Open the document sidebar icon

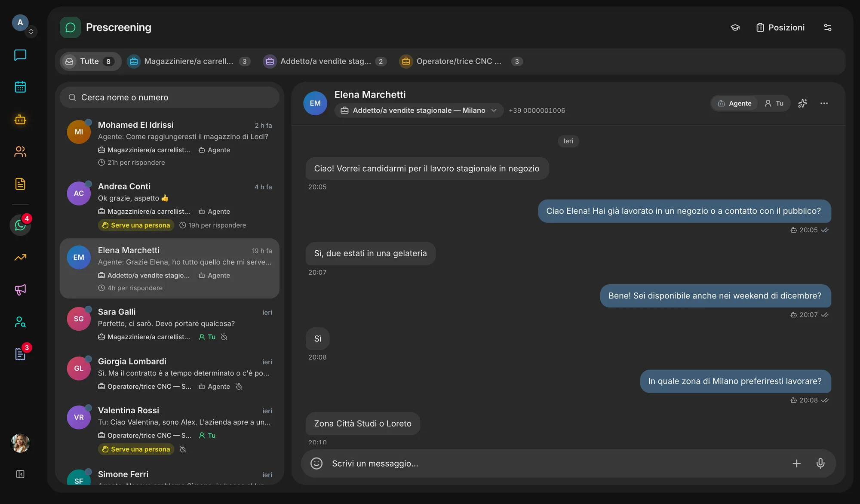[20, 184]
